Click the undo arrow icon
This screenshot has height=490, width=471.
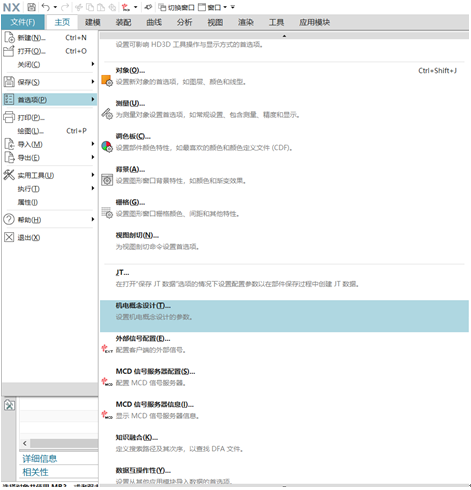[46, 7]
